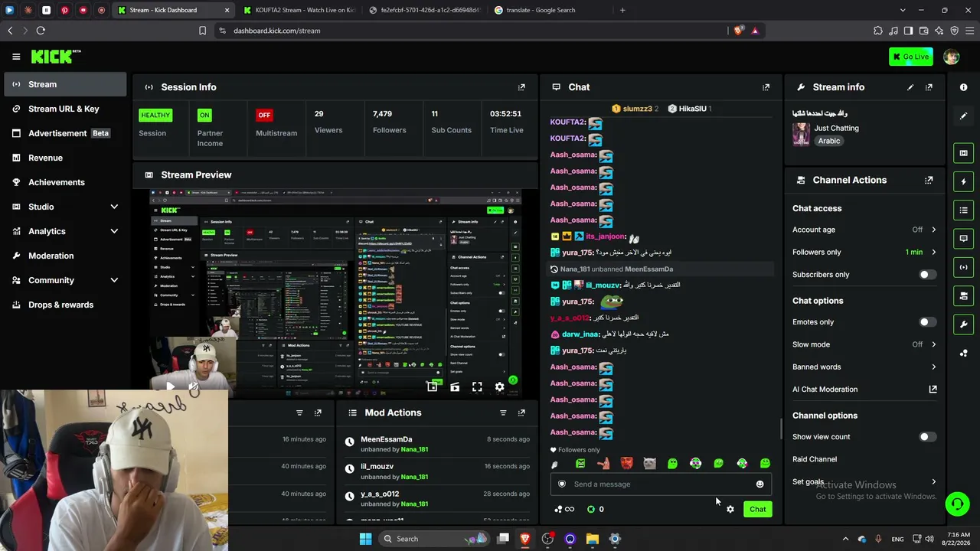Open the Account age setting
This screenshot has width=980, height=551.
[x=864, y=230]
